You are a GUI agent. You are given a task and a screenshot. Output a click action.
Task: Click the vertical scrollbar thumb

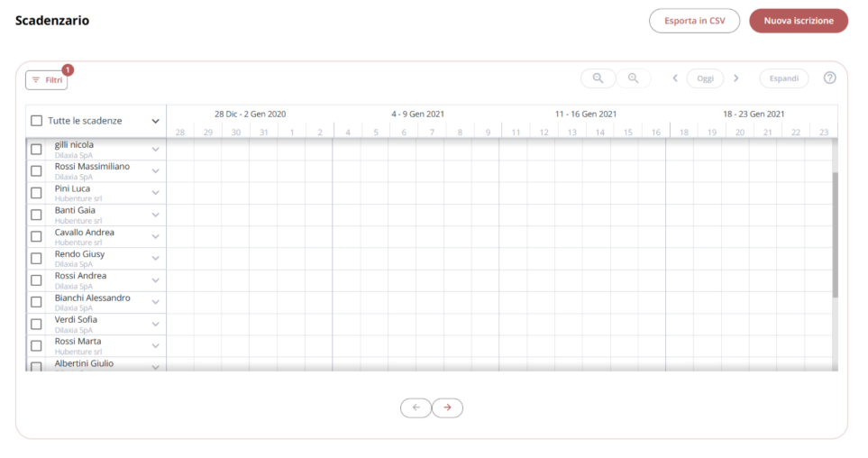[x=835, y=234]
